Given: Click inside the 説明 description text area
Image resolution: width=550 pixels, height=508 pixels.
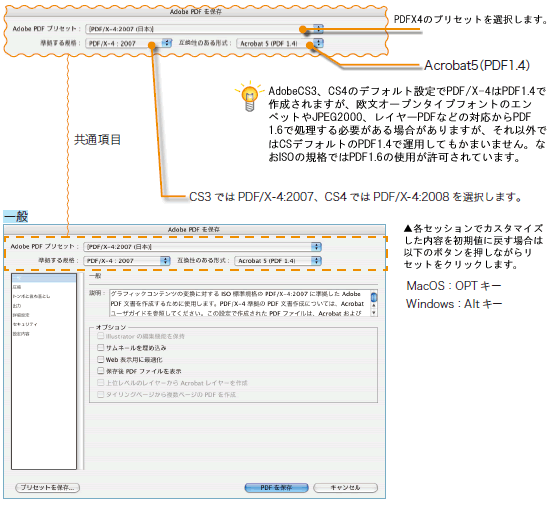Looking at the screenshot, I should (240, 303).
